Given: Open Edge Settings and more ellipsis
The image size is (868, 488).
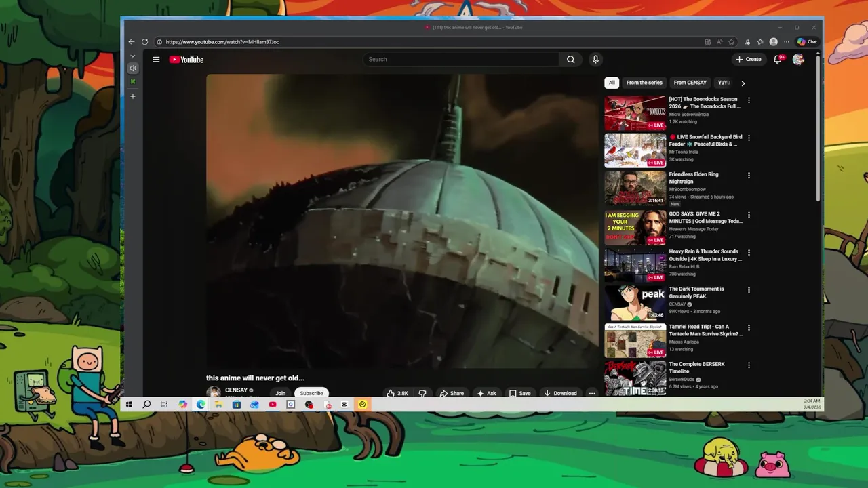Looking at the screenshot, I should pyautogui.click(x=787, y=42).
